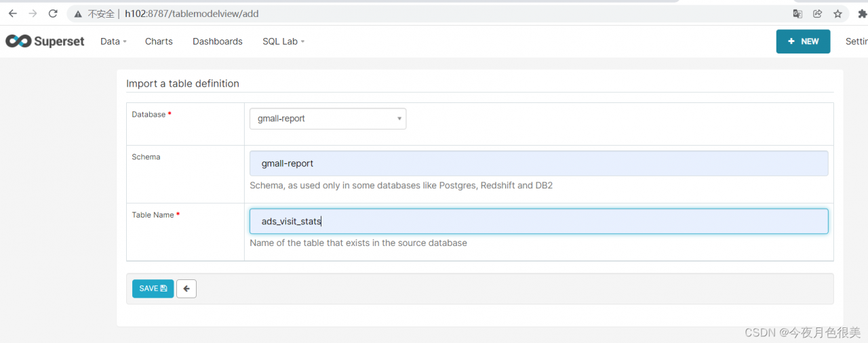
Task: Expand the Data menu
Action: 113,41
